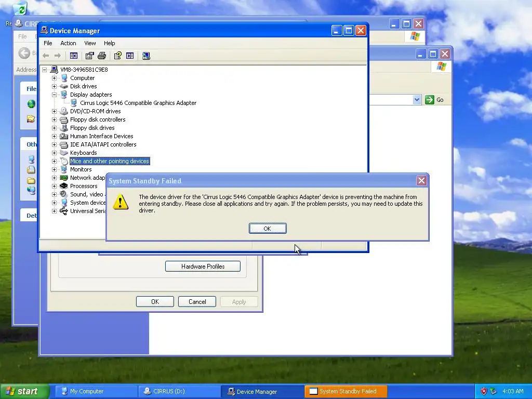Click OK in System Standby Failed dialog
This screenshot has height=399, width=532.
pyautogui.click(x=268, y=229)
